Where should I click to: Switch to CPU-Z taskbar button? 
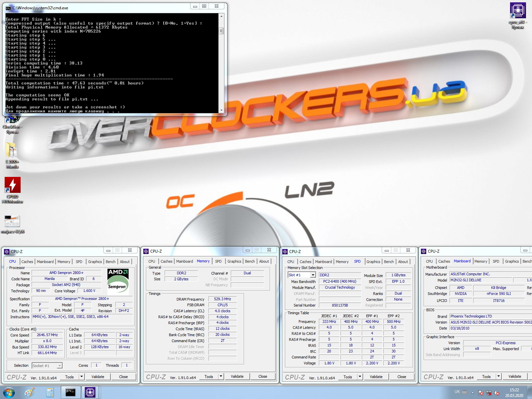(90, 392)
